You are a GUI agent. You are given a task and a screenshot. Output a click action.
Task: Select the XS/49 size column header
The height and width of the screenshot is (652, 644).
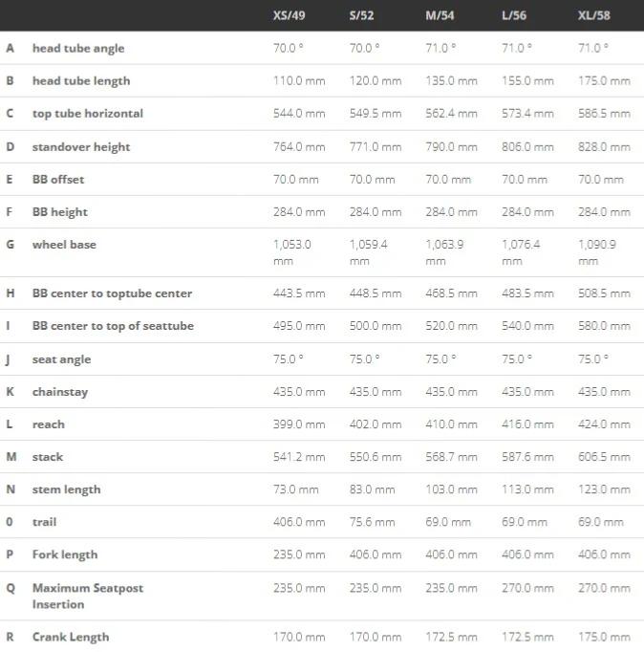[289, 16]
